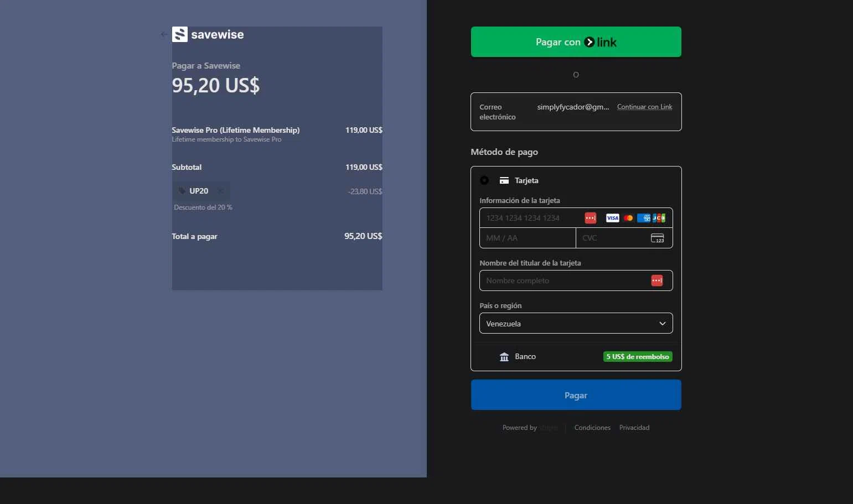Click the large 95,20 US$ amount heading

[216, 85]
